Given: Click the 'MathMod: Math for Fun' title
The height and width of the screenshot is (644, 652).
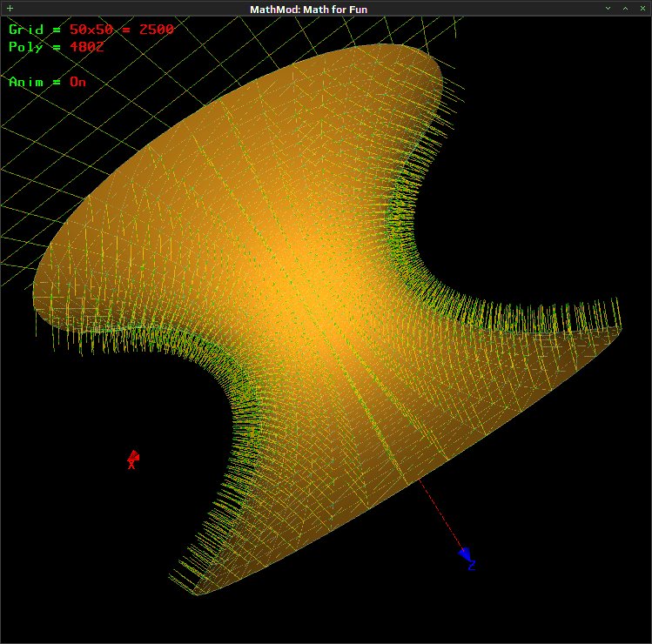Looking at the screenshot, I should coord(308,10).
